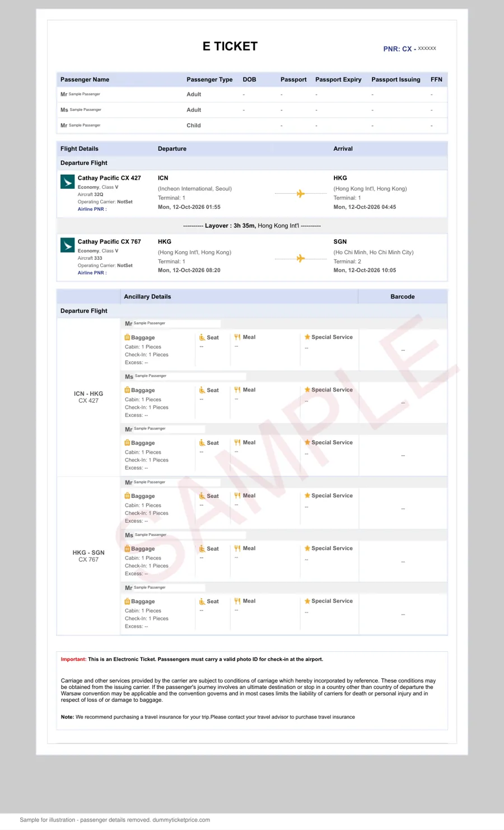Click the dummyticketprice.com footer text

click(181, 820)
